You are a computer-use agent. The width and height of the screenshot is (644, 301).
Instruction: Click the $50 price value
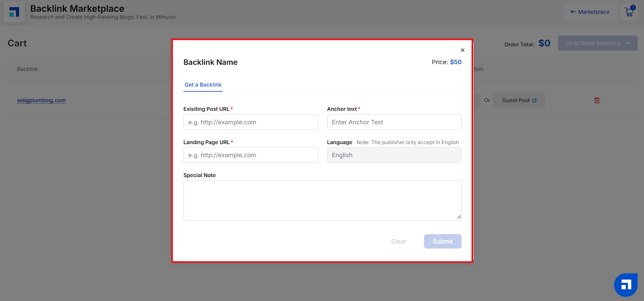pyautogui.click(x=456, y=62)
